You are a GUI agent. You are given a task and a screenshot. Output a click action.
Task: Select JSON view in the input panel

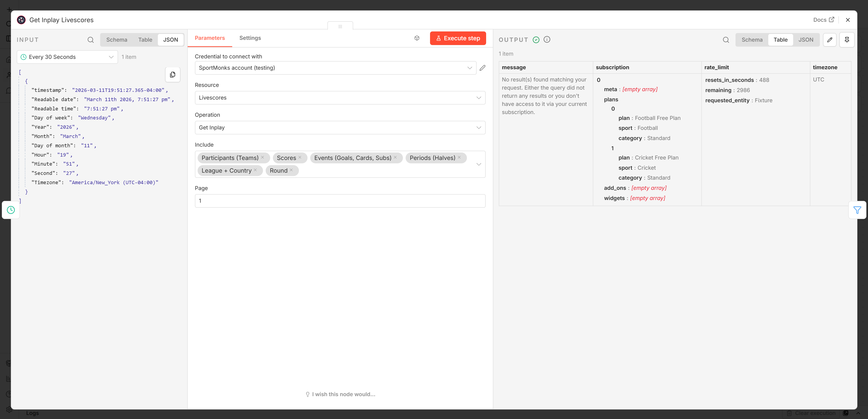click(x=170, y=40)
